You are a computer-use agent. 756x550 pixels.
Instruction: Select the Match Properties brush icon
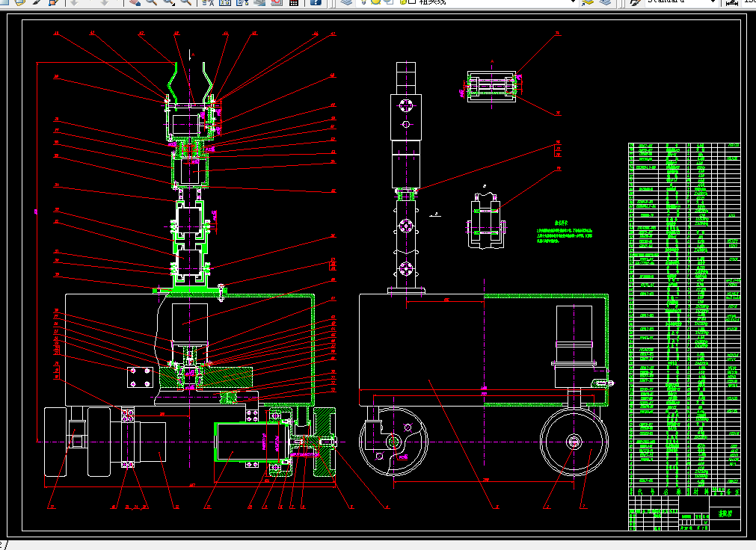(37, 2)
